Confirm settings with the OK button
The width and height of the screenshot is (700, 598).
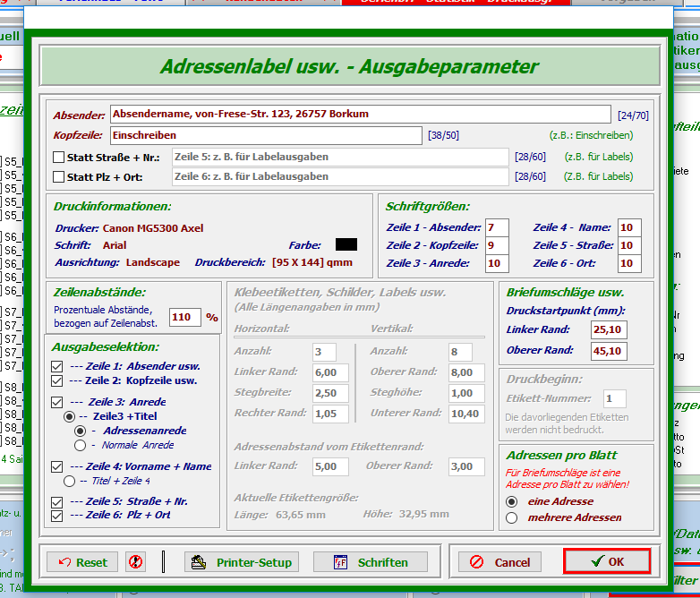tap(606, 561)
